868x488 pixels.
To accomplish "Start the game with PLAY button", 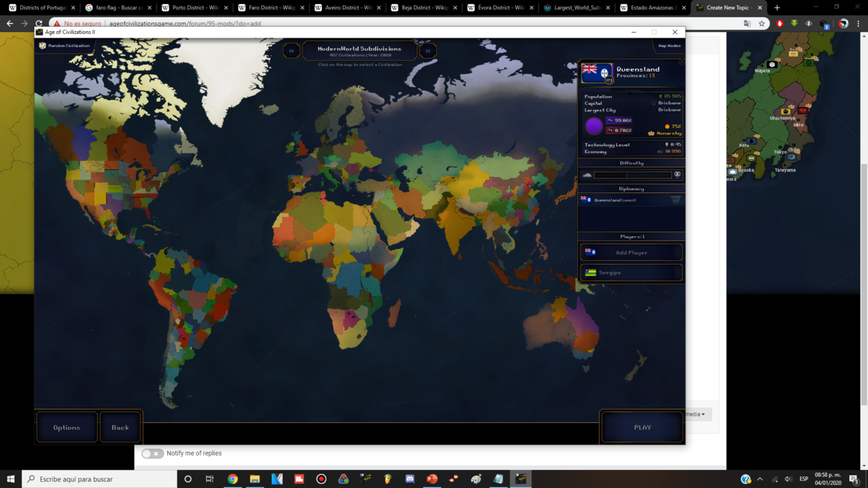I will [642, 427].
